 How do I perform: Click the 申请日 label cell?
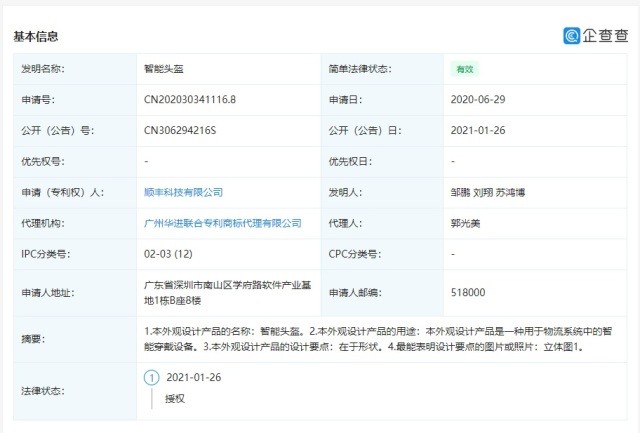(x=382, y=100)
